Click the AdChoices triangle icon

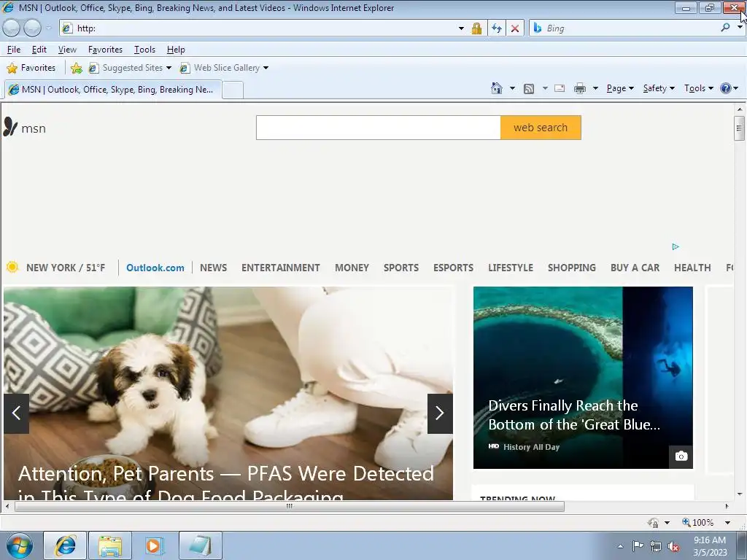click(x=675, y=246)
